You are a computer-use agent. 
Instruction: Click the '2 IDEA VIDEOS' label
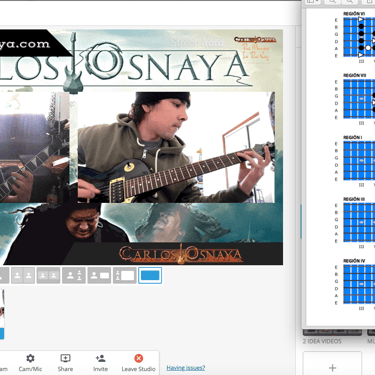tap(322, 341)
